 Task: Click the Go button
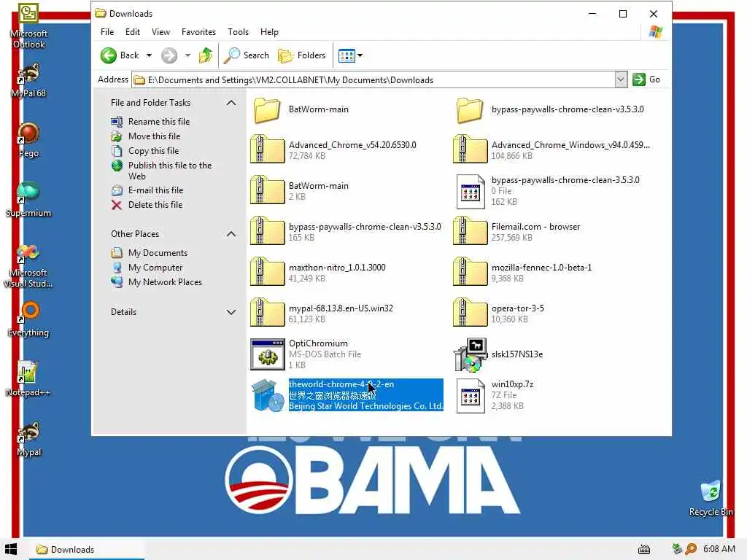(x=646, y=79)
